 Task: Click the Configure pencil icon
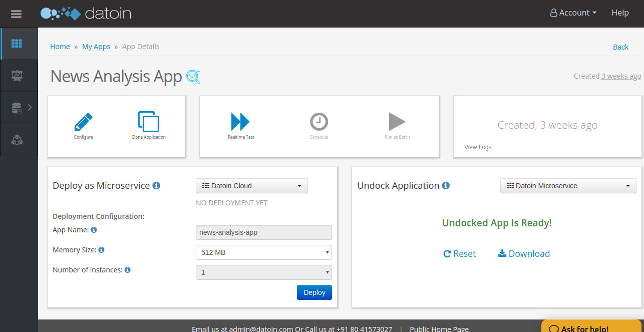tap(84, 122)
